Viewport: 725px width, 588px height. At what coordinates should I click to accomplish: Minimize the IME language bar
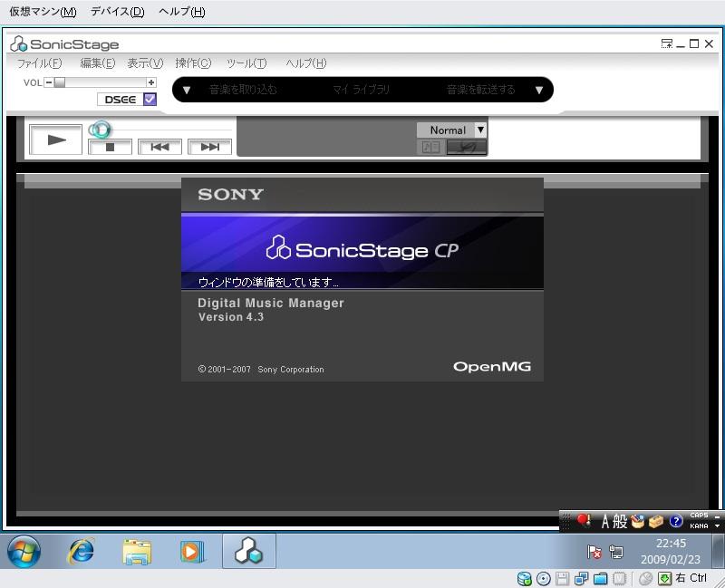[717, 516]
